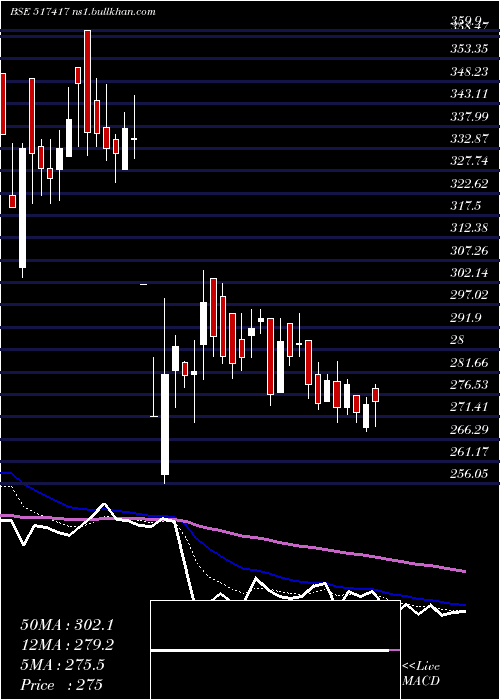Click the 337.99 price axis label

468,116
